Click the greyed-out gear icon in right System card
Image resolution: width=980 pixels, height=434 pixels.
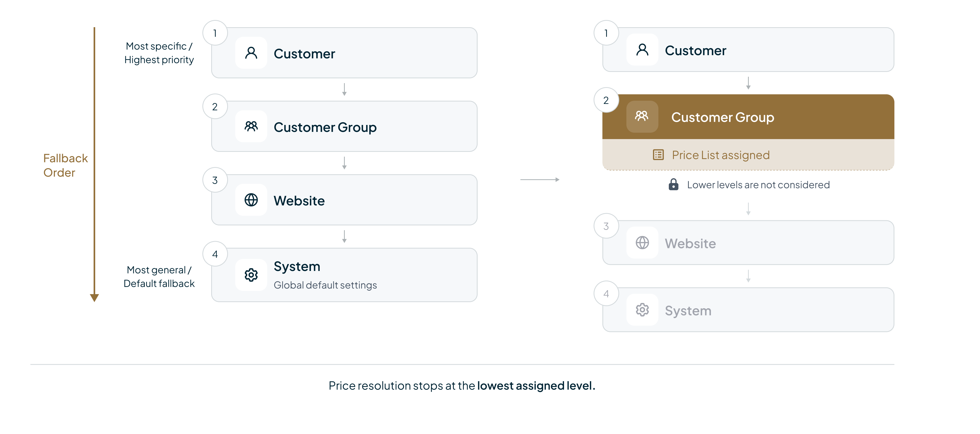(x=642, y=310)
